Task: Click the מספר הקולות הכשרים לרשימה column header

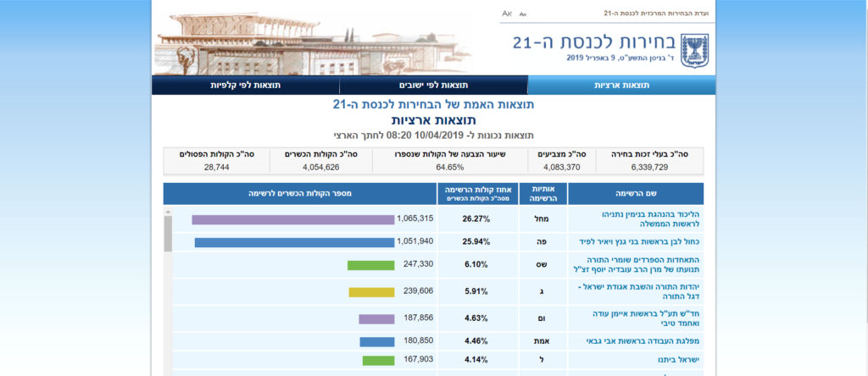Action: tap(300, 194)
